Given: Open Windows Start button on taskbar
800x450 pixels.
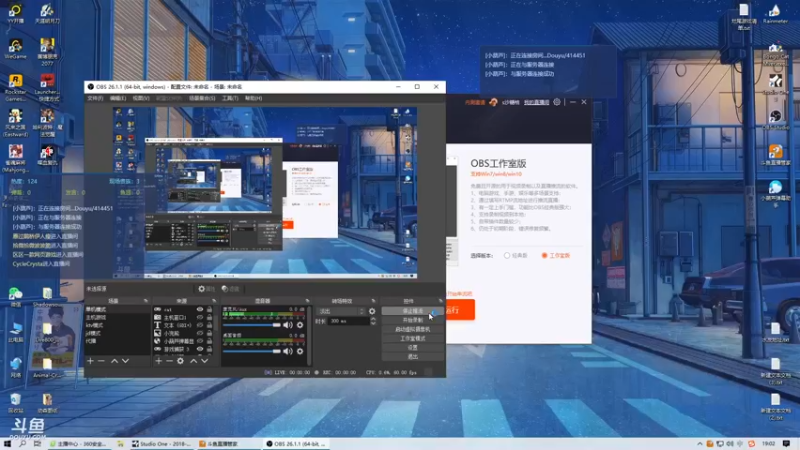Looking at the screenshot, I should [7, 444].
